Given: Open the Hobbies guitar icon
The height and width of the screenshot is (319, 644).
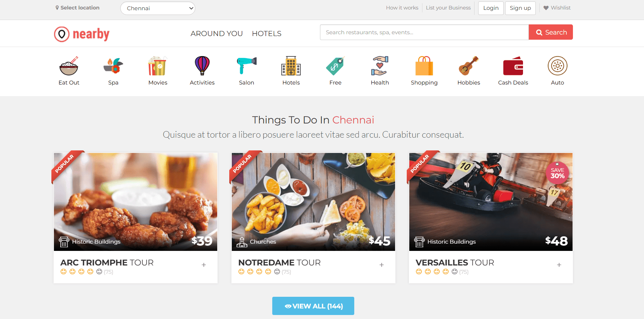Looking at the screenshot, I should (469, 66).
